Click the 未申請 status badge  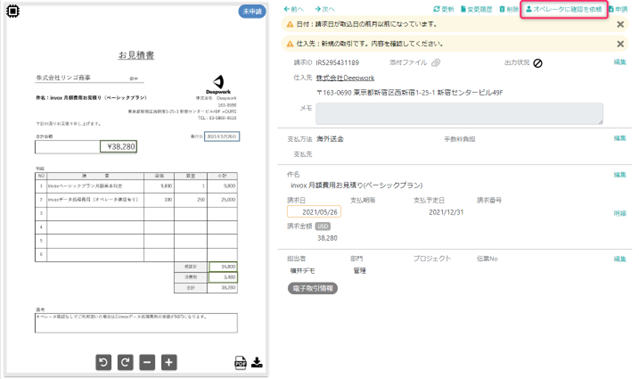point(252,11)
